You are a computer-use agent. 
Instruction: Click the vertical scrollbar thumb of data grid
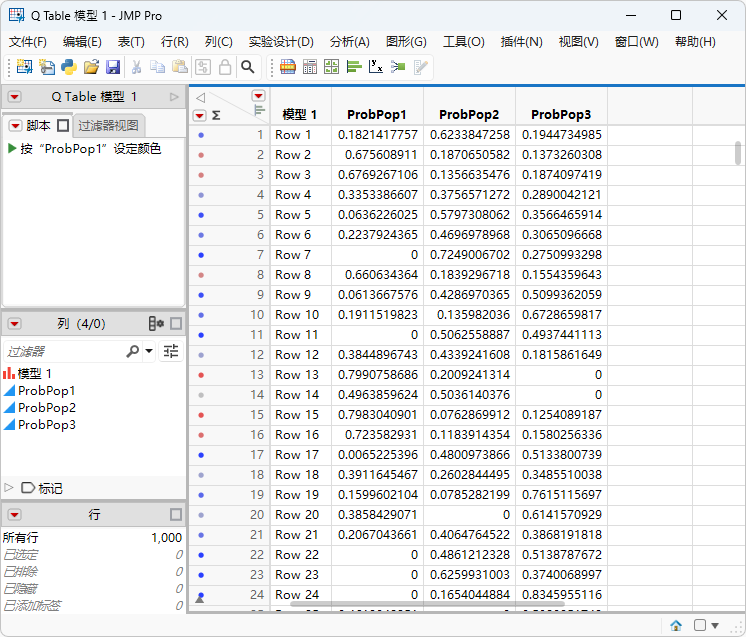coord(738,153)
